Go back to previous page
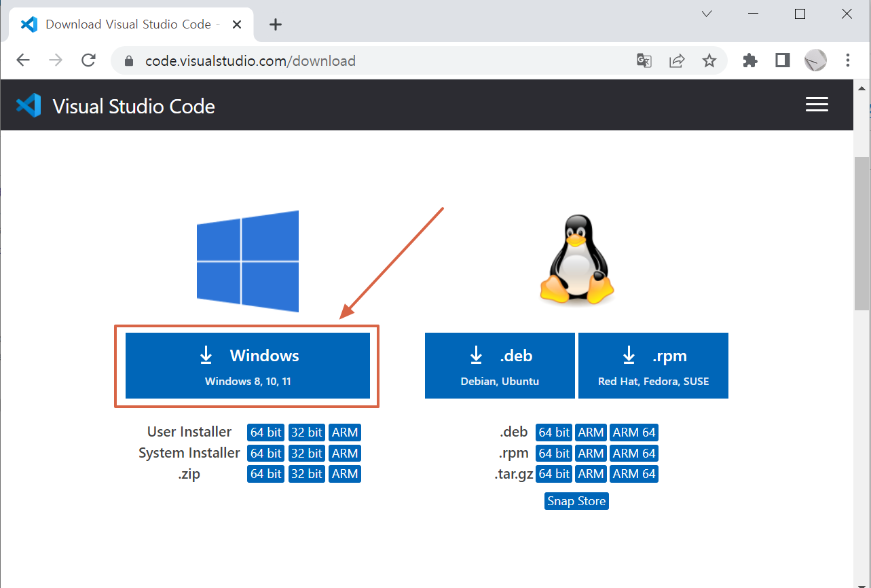 pyautogui.click(x=23, y=60)
